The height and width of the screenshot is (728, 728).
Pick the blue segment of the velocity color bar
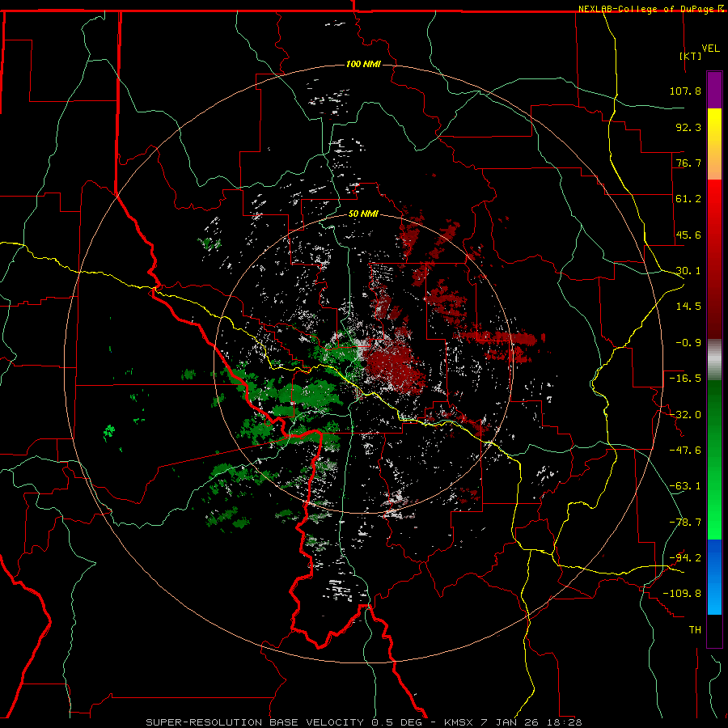[714, 577]
